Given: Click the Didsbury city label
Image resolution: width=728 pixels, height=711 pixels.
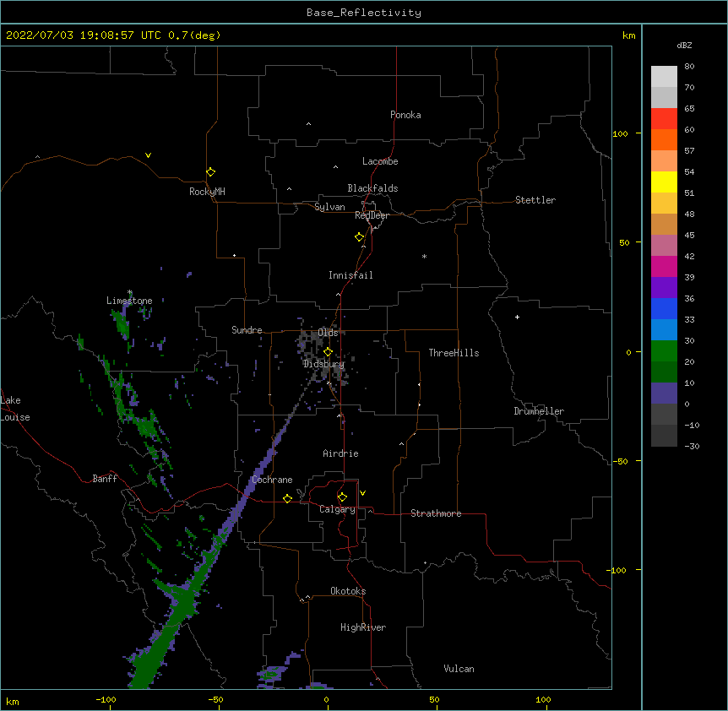Looking at the screenshot, I should [x=323, y=364].
